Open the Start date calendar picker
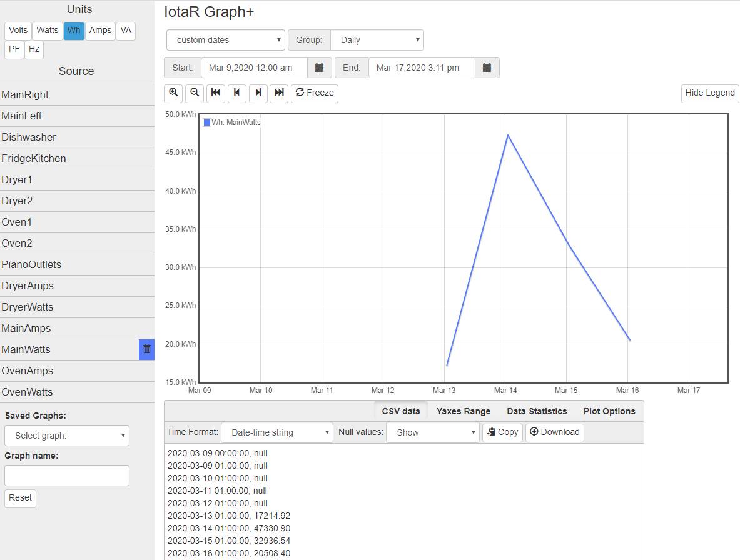Image resolution: width=740 pixels, height=560 pixels. (320, 68)
